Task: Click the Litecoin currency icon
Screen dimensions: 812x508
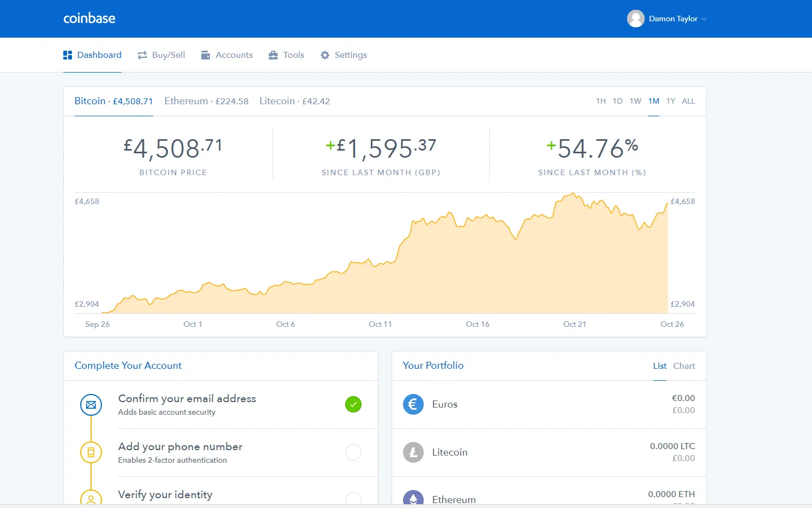Action: point(413,452)
